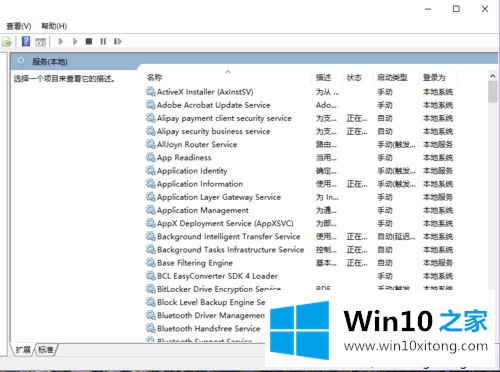Sort by the 启动类型 column header
The image size is (500, 372).
pyautogui.click(x=392, y=77)
